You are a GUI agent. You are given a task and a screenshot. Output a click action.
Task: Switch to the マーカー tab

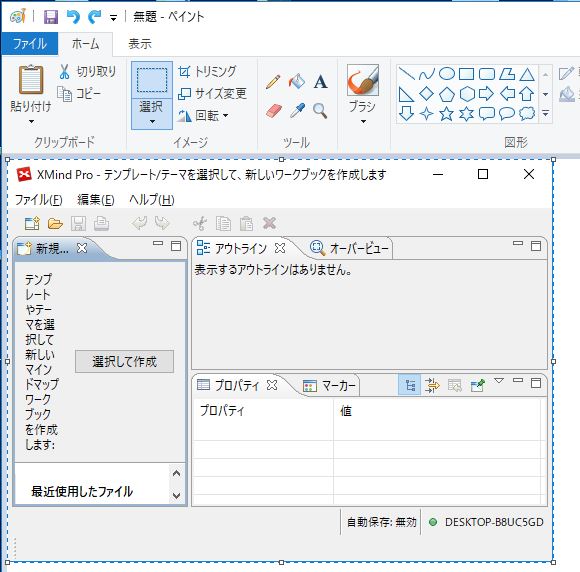(329, 386)
